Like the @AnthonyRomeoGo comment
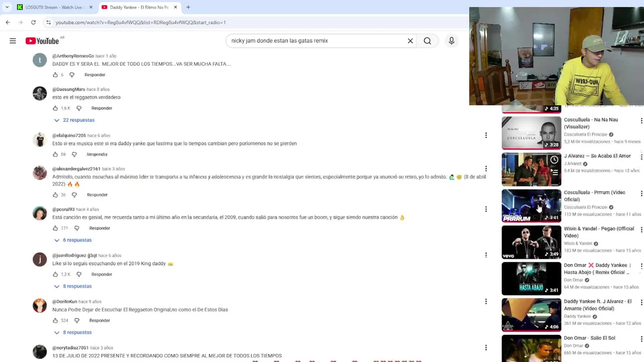Image resolution: width=644 pixels, height=362 pixels. coord(55,75)
